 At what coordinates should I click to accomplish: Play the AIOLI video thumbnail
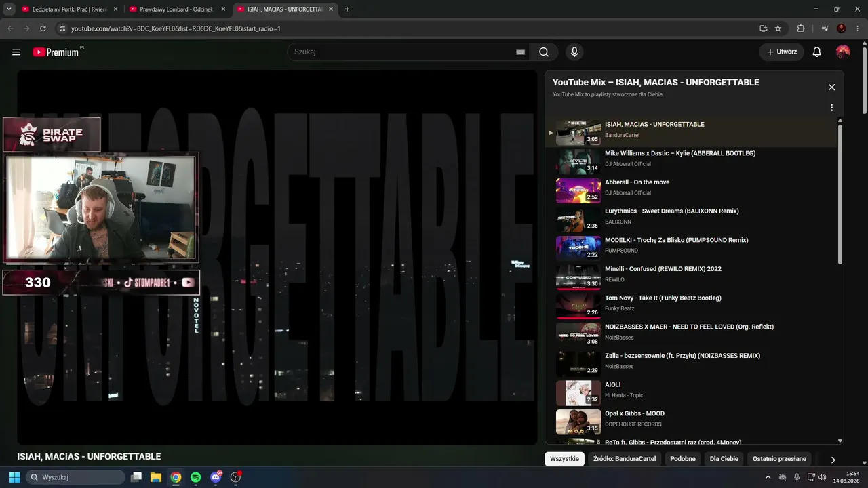[x=578, y=393]
